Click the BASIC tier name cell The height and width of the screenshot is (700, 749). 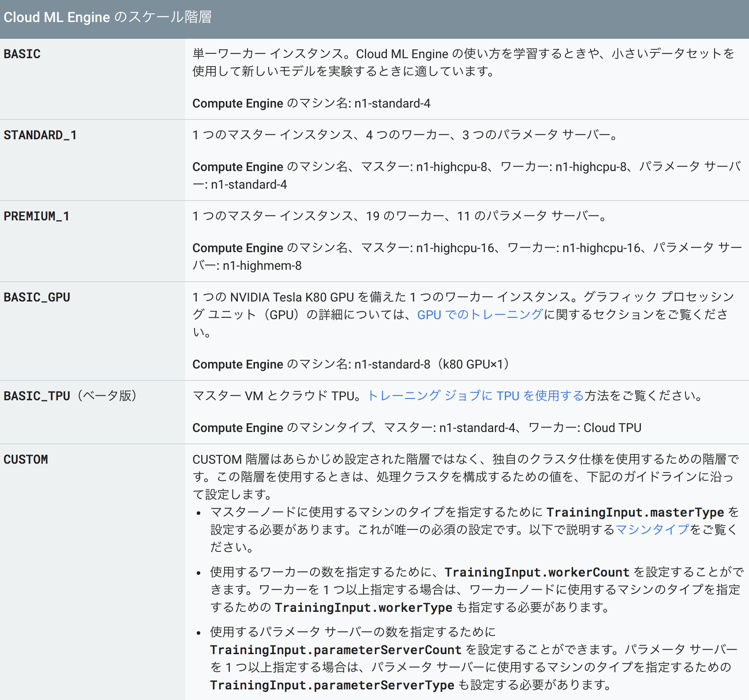22,54
